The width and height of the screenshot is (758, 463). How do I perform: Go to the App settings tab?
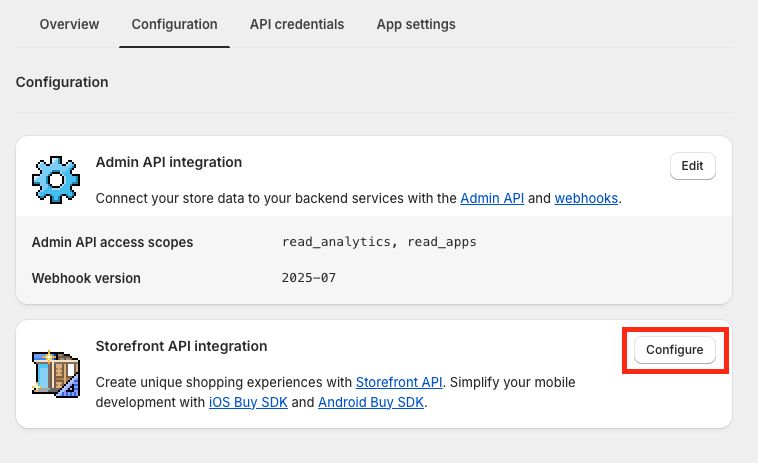pos(416,24)
